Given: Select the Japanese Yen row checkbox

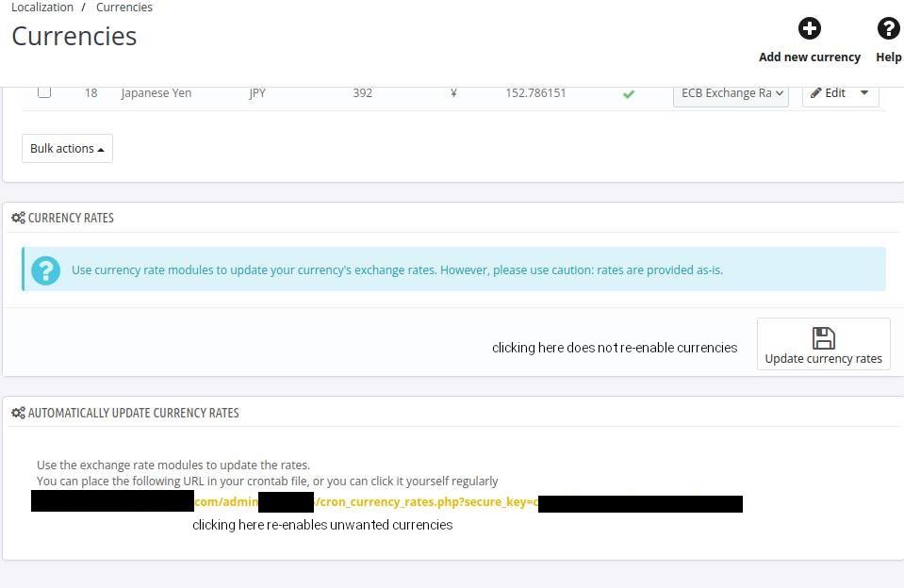Looking at the screenshot, I should [44, 92].
